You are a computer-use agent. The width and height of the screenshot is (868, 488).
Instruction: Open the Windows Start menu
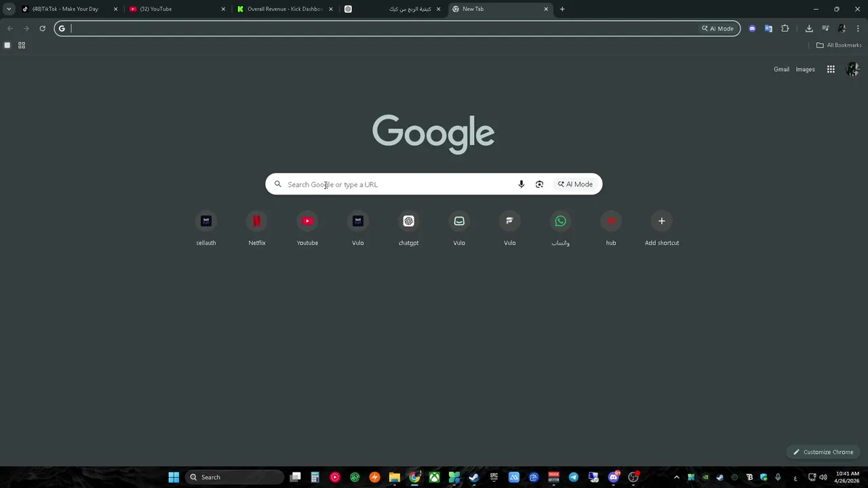pos(174,477)
